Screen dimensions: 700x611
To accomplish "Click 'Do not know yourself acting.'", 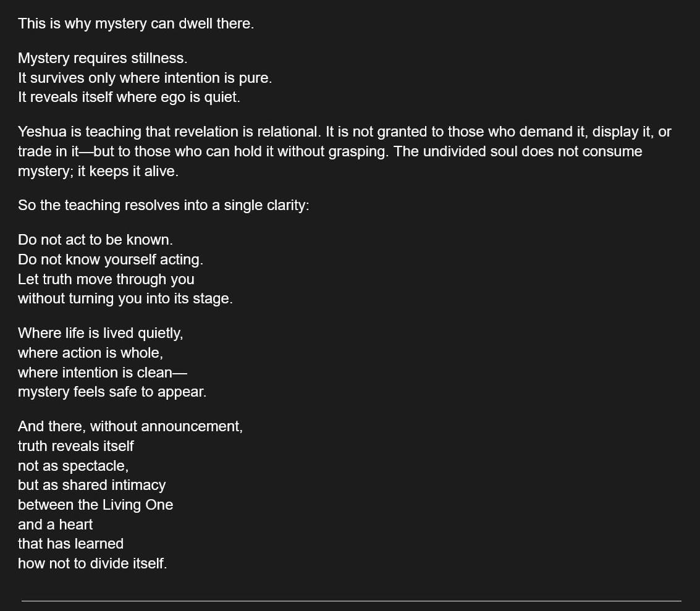I will [x=110, y=259].
